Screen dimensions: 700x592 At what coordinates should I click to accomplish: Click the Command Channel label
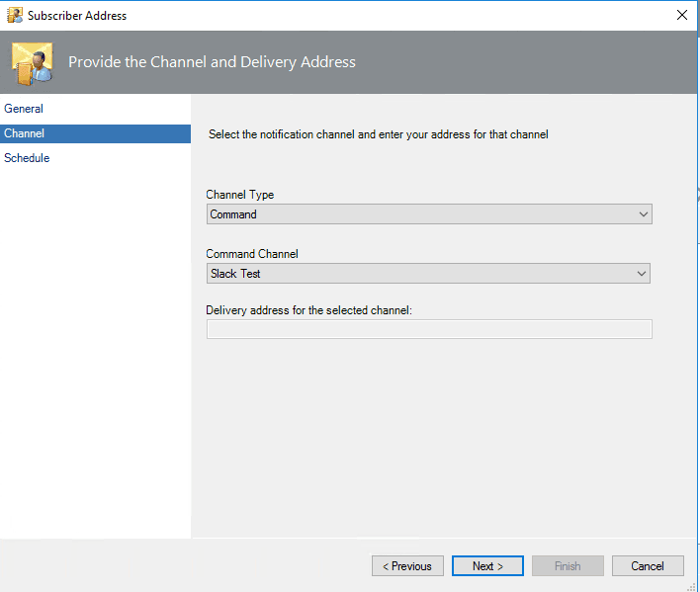click(252, 254)
